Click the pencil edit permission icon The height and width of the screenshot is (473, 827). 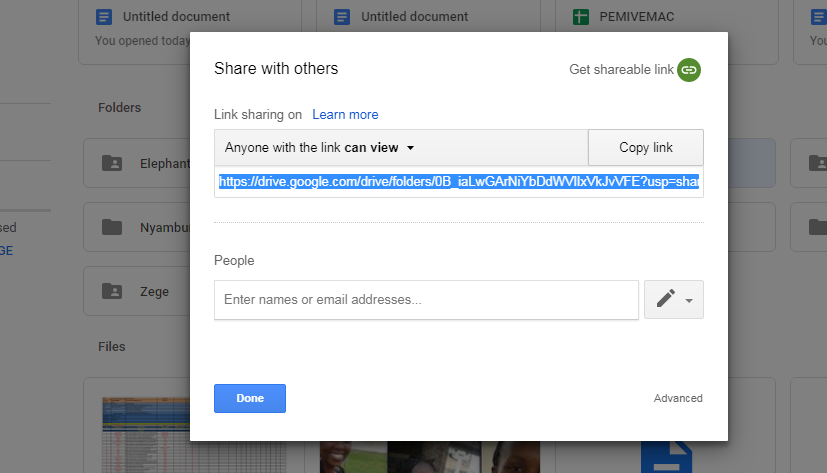(665, 299)
